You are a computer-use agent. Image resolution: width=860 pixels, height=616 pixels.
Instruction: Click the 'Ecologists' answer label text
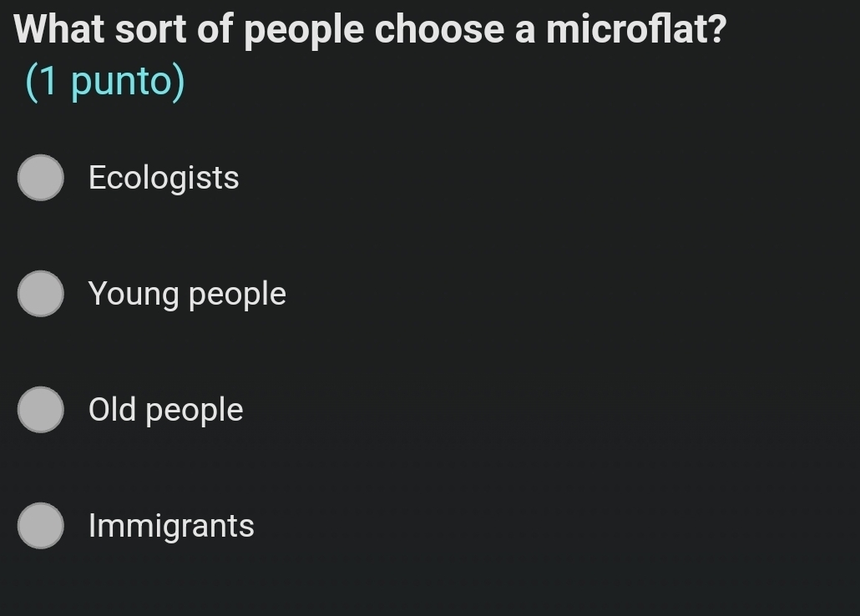click(164, 178)
